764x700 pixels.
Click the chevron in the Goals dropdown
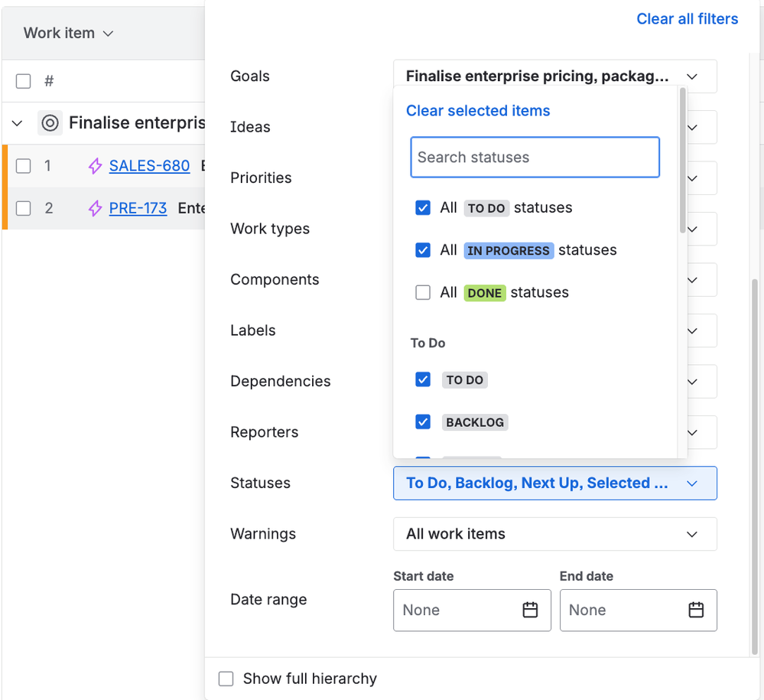point(692,77)
